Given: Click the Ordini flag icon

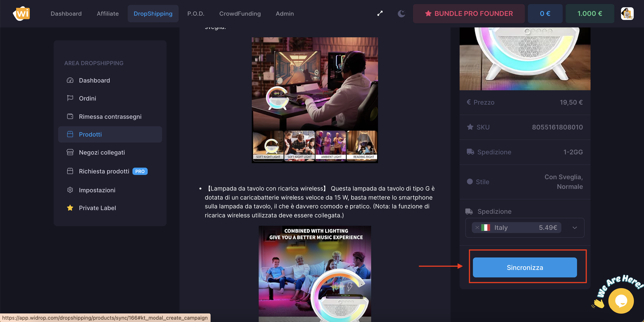Looking at the screenshot, I should pyautogui.click(x=70, y=98).
